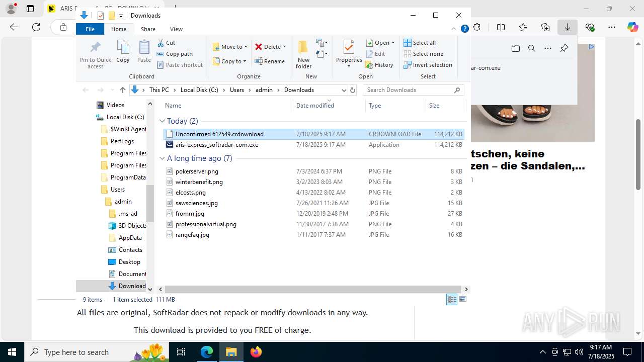
Task: Click the Rename button
Action: pyautogui.click(x=270, y=61)
